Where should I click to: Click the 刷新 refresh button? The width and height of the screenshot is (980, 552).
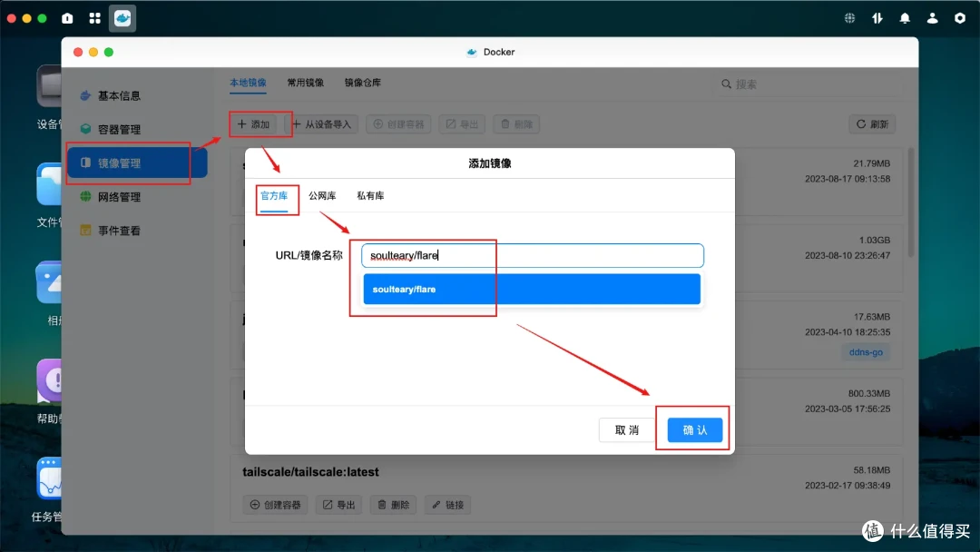pos(872,123)
